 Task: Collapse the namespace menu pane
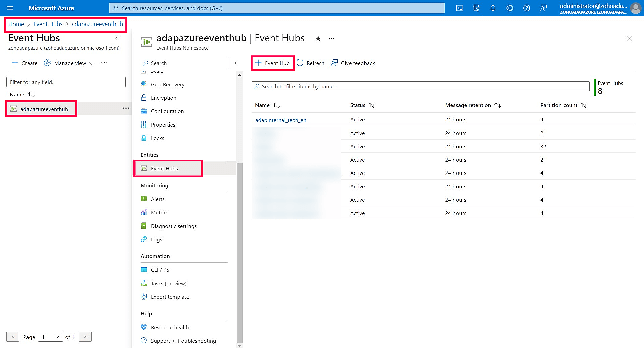coord(236,63)
